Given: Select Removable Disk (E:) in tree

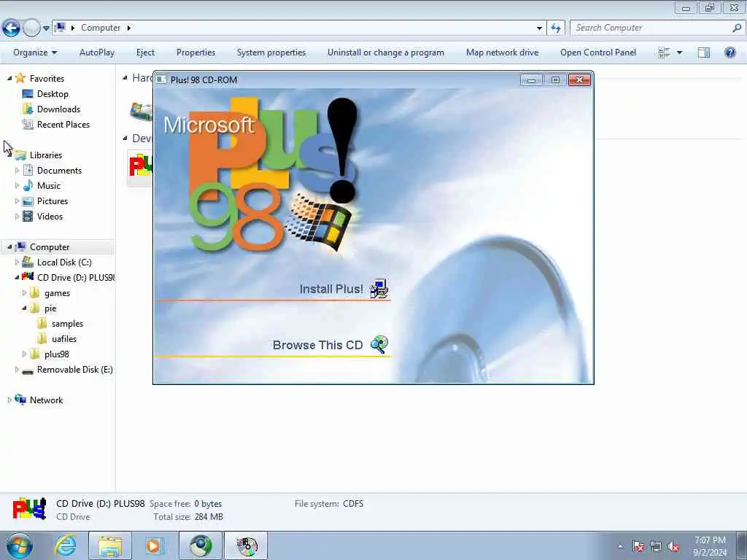Looking at the screenshot, I should (75, 370).
